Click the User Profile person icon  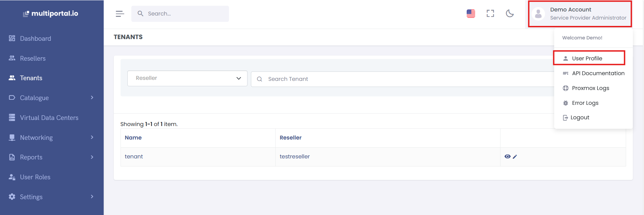[566, 58]
